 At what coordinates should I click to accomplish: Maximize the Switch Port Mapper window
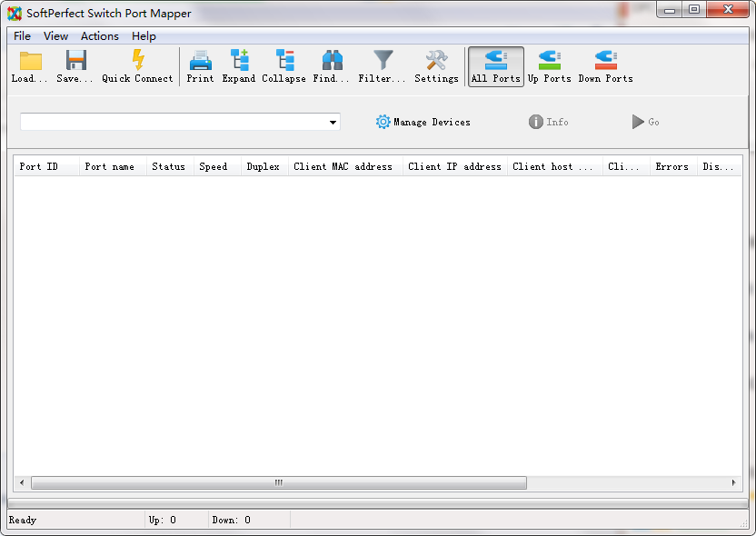click(694, 10)
